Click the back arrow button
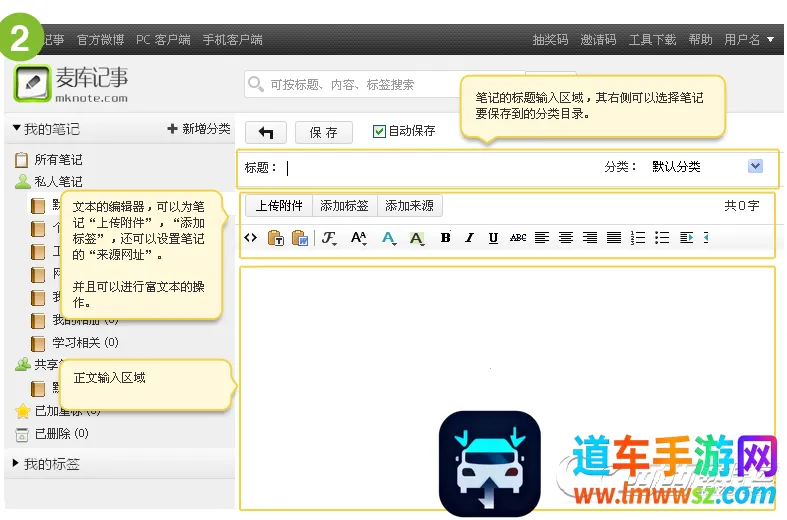787x520 pixels. coord(266,132)
